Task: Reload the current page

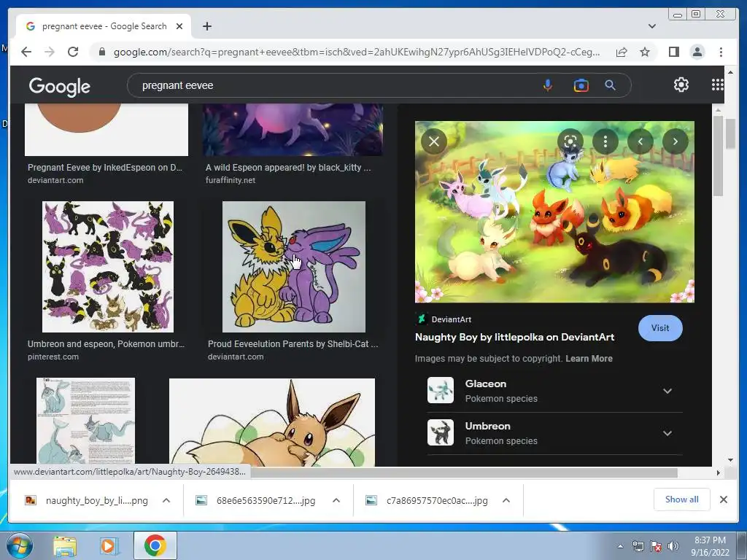Action: 73,52
